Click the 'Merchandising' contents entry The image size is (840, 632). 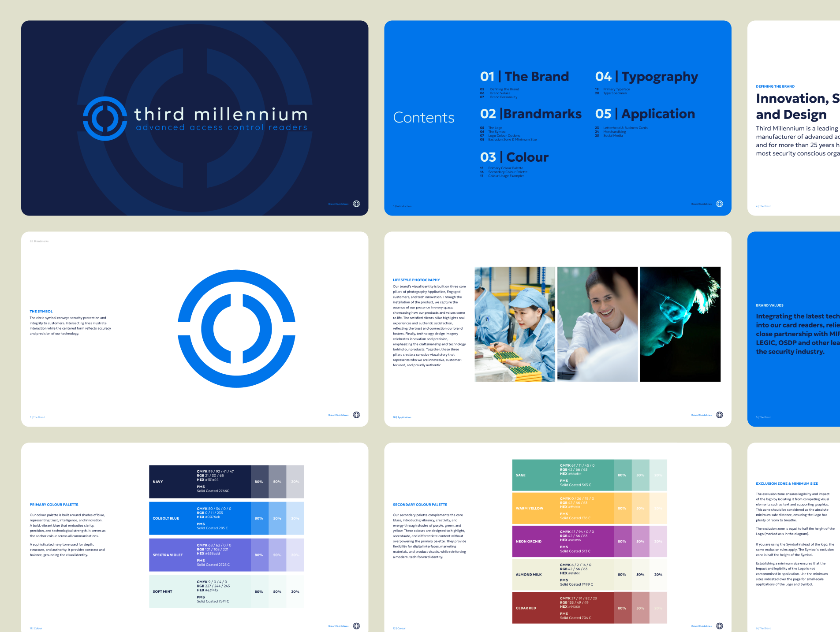click(x=614, y=132)
